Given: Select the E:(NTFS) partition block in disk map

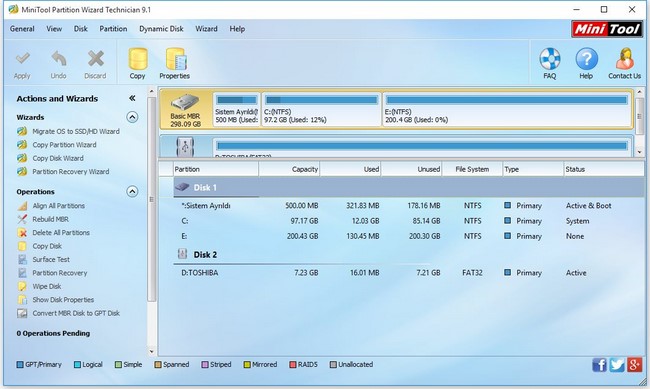Looking at the screenshot, I should pyautogui.click(x=507, y=110).
